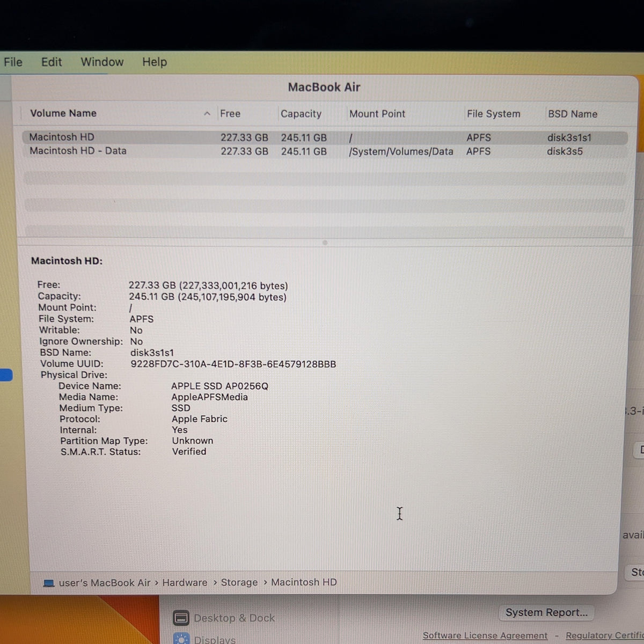Open the Help menu
The height and width of the screenshot is (644, 644).
[x=155, y=62]
